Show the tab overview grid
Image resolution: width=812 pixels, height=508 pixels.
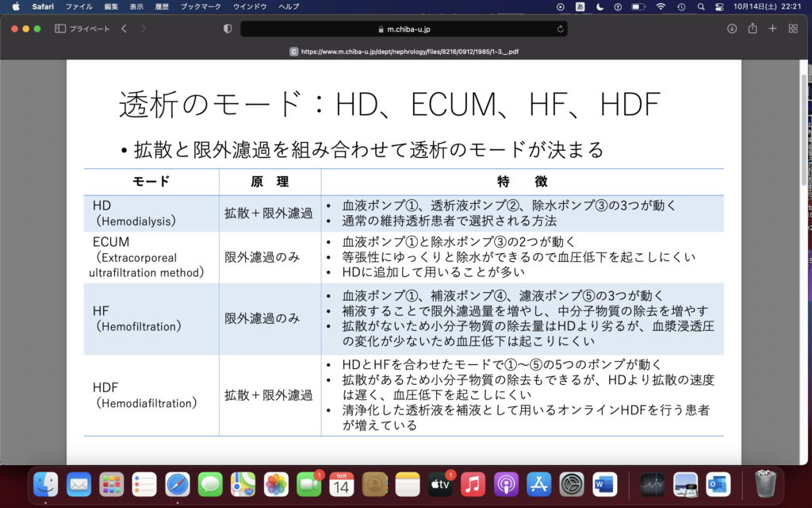point(793,29)
